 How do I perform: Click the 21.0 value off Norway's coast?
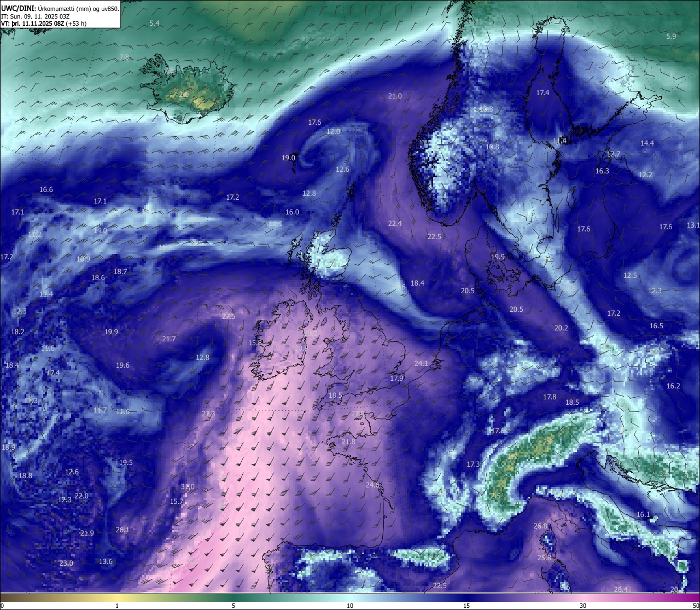395,96
